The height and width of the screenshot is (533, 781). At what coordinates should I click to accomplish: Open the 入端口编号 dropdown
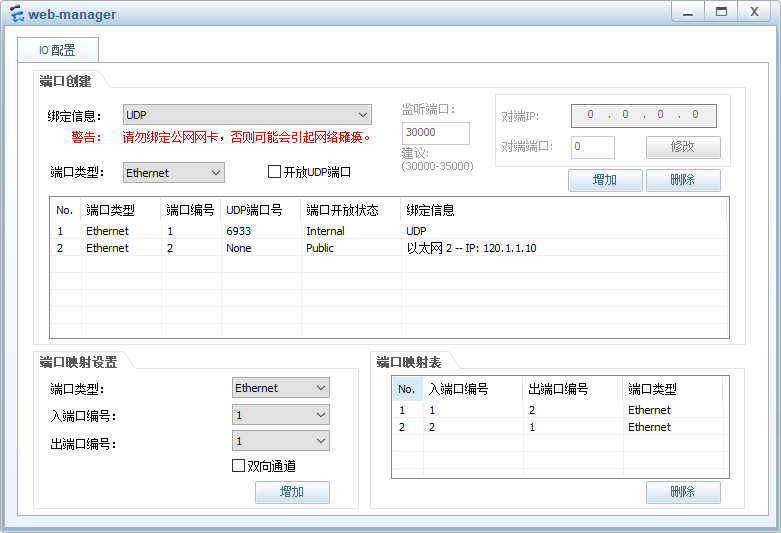coord(281,414)
